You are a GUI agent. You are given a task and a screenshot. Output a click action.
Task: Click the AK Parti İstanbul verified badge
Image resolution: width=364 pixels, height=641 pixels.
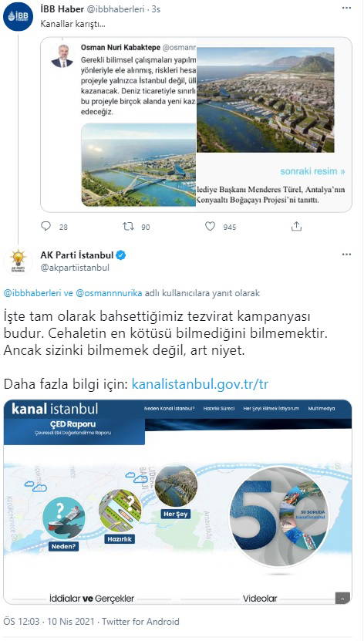[121, 255]
